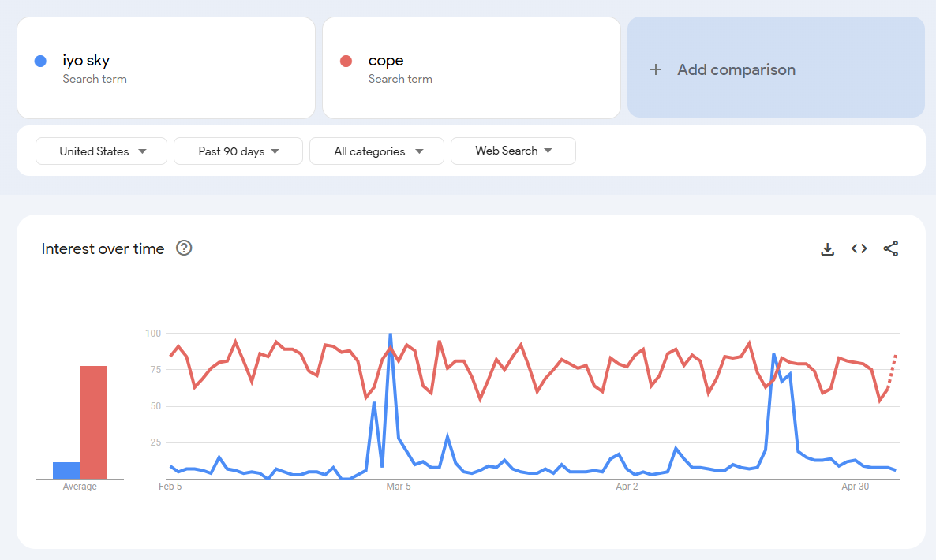The height and width of the screenshot is (560, 936).
Task: Open the United States region dropdown
Action: 102,151
